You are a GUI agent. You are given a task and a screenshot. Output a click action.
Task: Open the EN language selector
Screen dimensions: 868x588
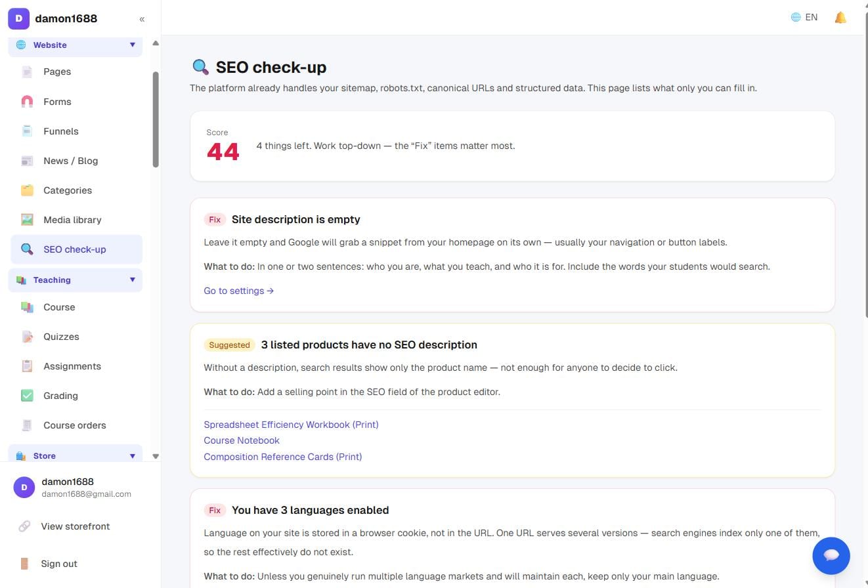(804, 18)
